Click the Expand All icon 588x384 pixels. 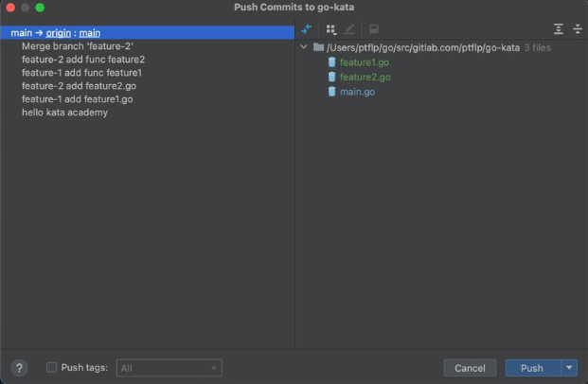[559, 29]
